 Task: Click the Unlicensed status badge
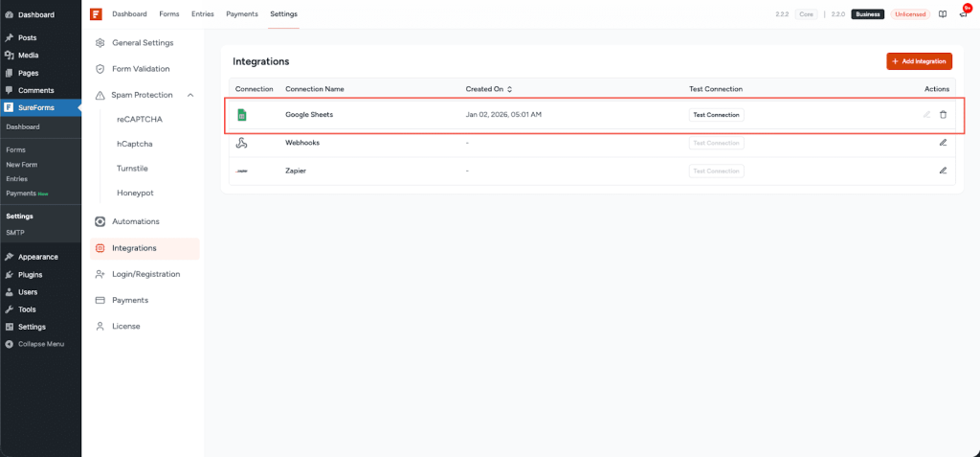coord(908,14)
